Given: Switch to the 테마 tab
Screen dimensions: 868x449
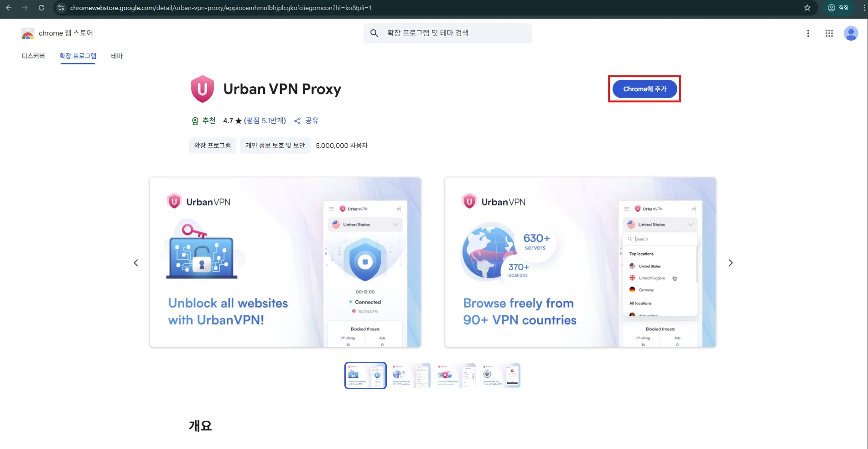Looking at the screenshot, I should click(x=117, y=56).
